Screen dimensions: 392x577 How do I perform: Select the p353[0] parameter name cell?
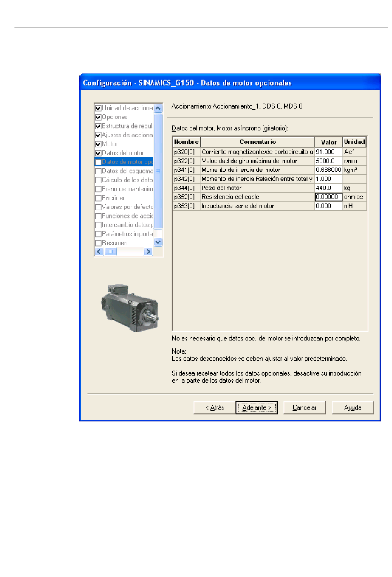pyautogui.click(x=187, y=206)
